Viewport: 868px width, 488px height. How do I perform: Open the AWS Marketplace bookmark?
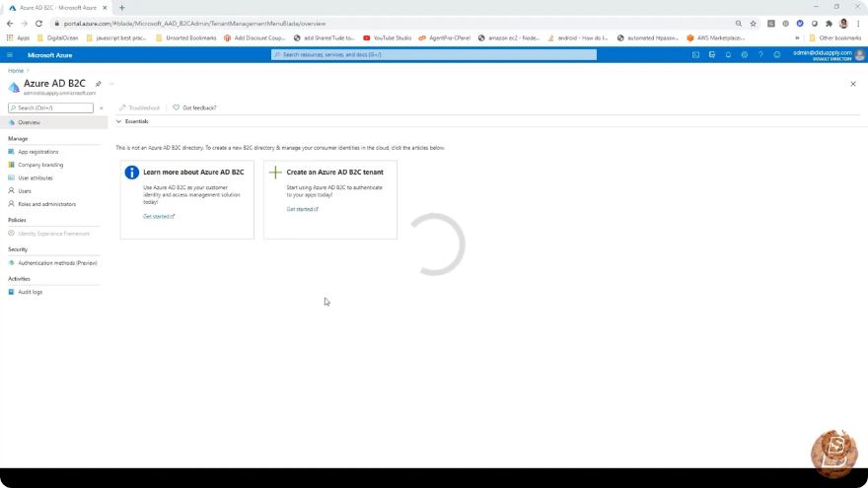[715, 38]
